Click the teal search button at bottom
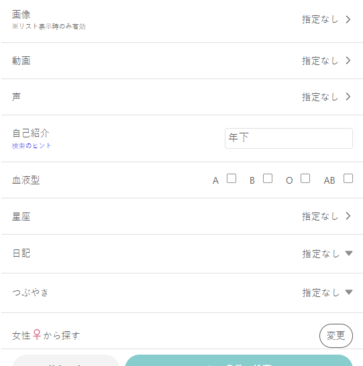The height and width of the screenshot is (366, 363). pos(239,361)
